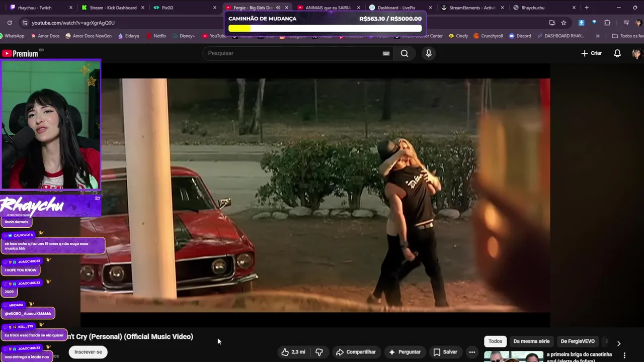Open the Extensions puzzle icon

pos(607,23)
